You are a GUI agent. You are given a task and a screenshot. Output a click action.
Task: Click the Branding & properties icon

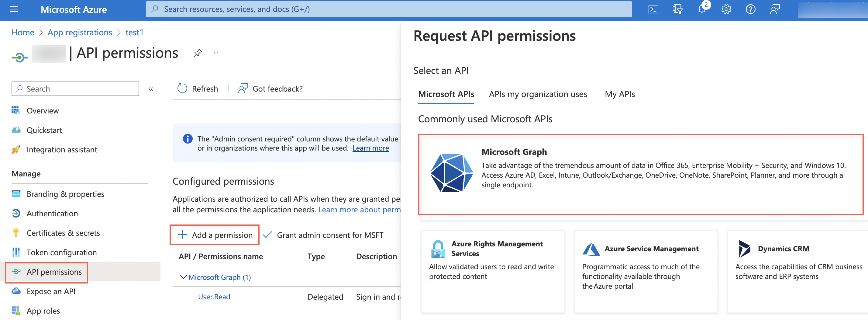(x=16, y=194)
